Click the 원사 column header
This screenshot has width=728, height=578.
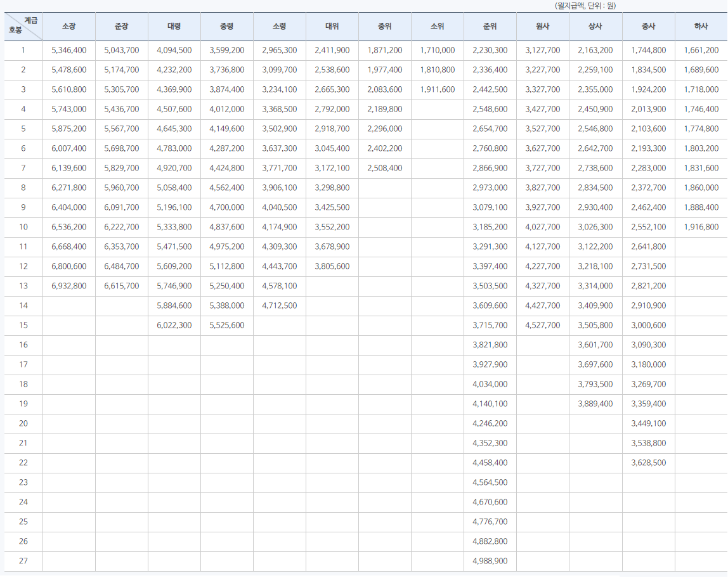pos(543,27)
